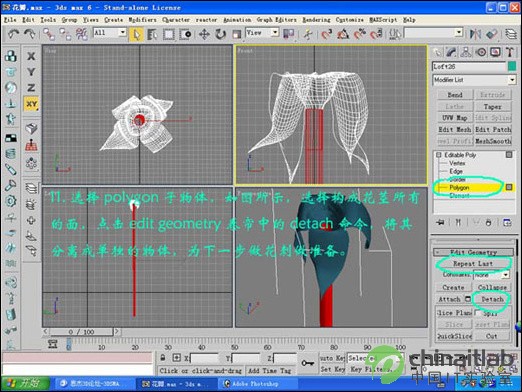The height and width of the screenshot is (392, 522).
Task: Apply the Bend modifier button
Action: point(455,95)
